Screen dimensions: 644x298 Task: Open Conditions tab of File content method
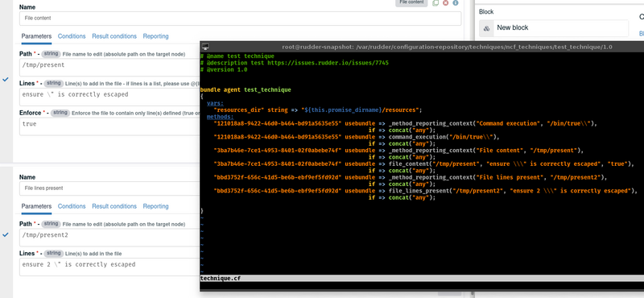(72, 36)
